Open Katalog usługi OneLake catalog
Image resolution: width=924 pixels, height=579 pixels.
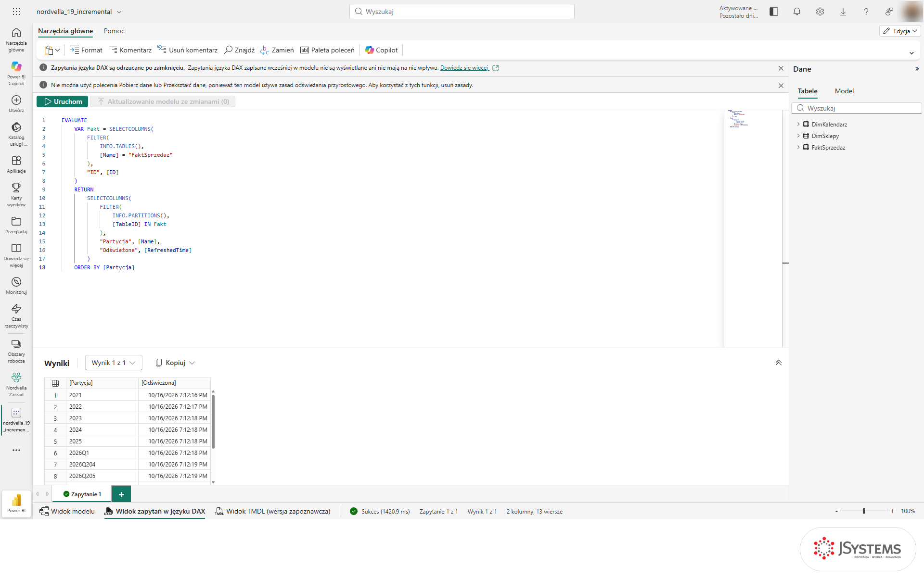click(x=16, y=134)
